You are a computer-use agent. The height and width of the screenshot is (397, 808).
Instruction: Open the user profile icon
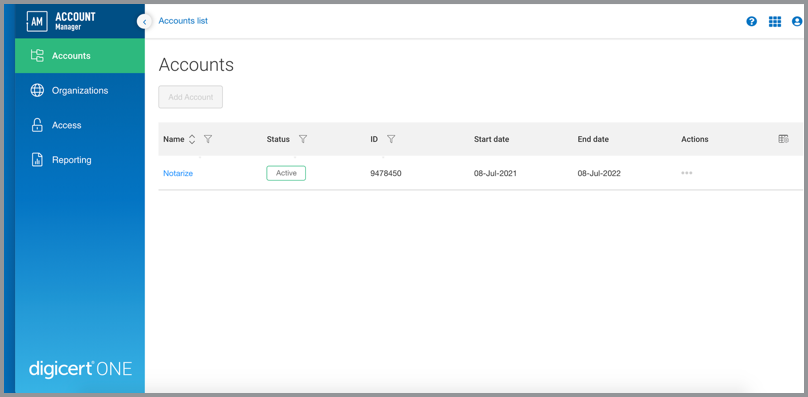point(797,22)
